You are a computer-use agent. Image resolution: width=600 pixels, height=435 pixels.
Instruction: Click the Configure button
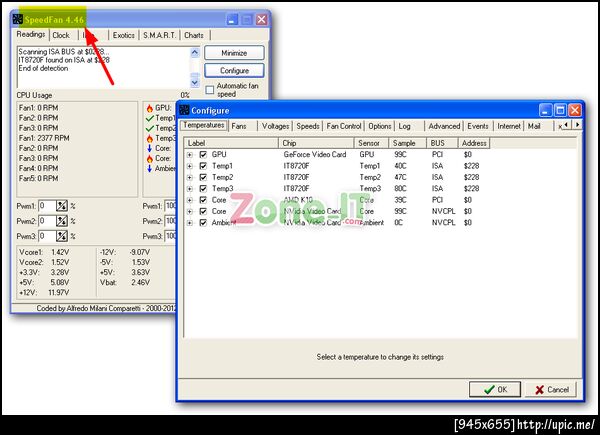(234, 70)
